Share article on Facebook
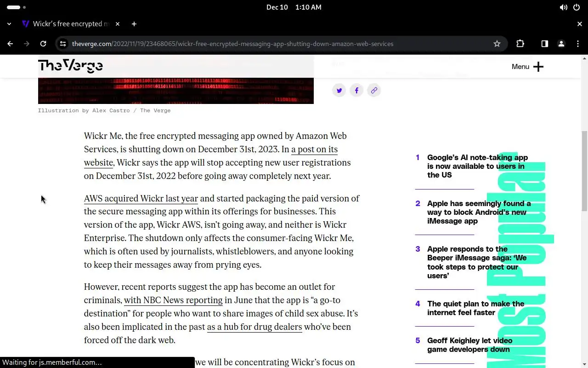Viewport: 588px width, 368px height. pyautogui.click(x=356, y=91)
